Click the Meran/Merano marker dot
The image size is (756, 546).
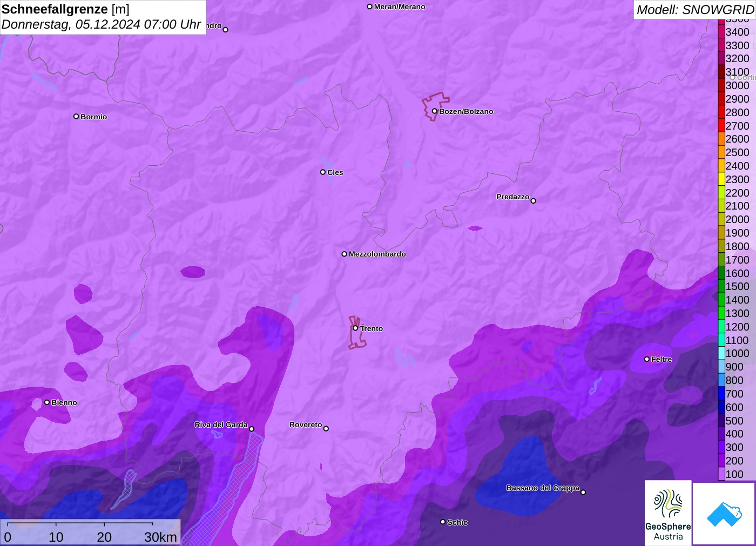click(370, 6)
